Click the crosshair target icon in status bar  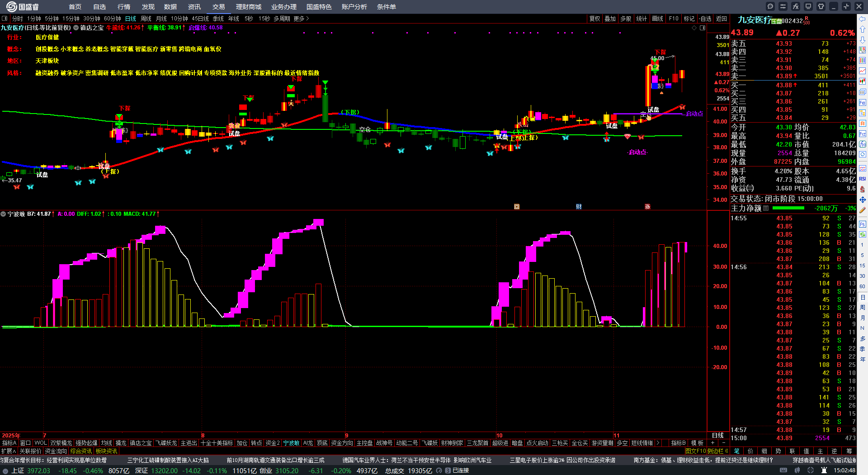[811, 470]
